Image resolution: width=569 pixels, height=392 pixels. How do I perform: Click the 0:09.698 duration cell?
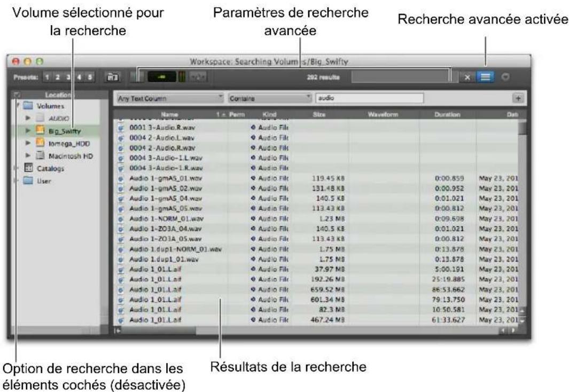point(449,219)
